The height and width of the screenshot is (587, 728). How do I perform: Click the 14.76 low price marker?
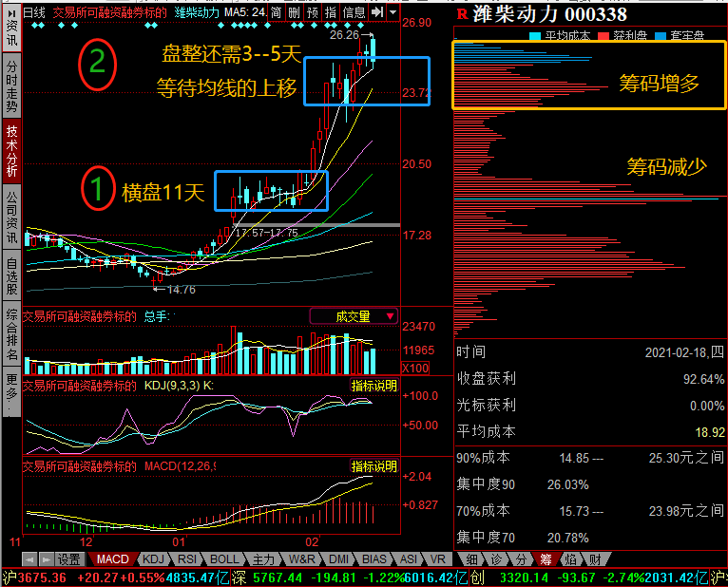[182, 290]
